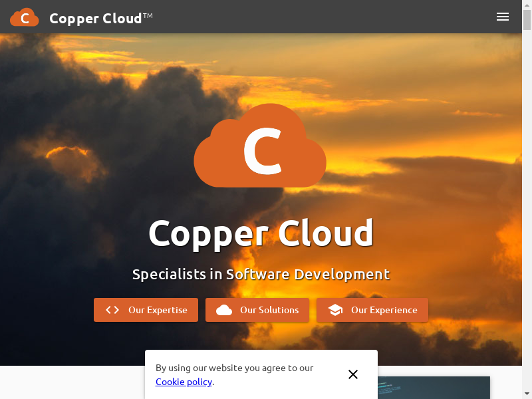
Task: Click the Specialists in Software Development tagline
Action: (261, 274)
